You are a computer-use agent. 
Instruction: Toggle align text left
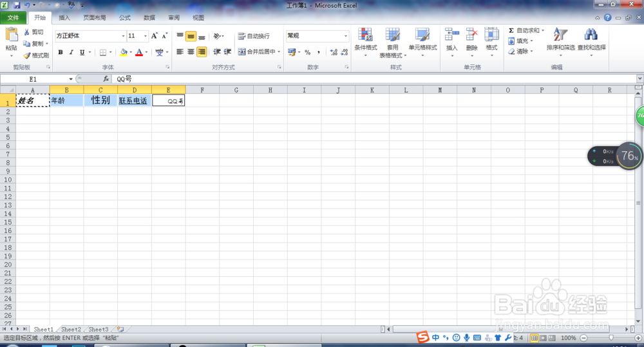coord(180,52)
